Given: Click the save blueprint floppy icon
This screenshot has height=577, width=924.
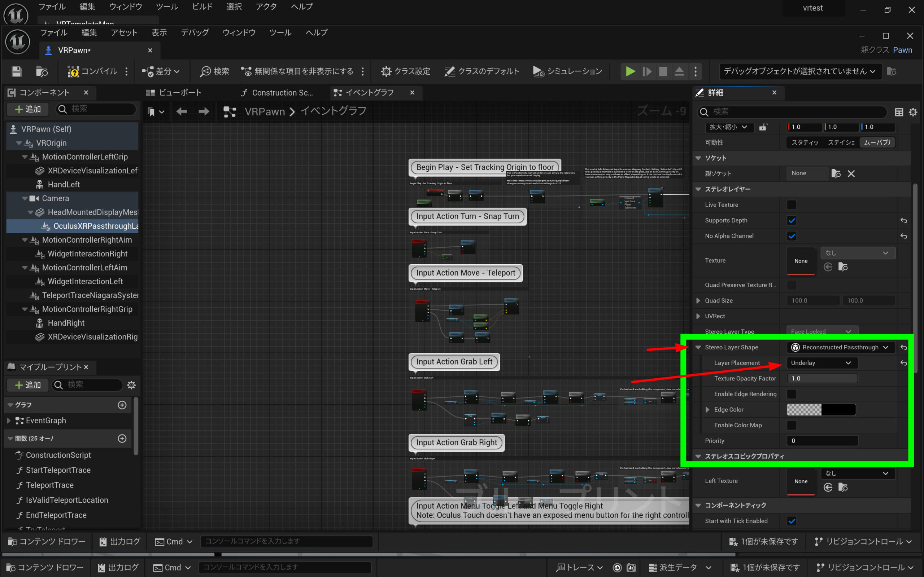Looking at the screenshot, I should click(x=16, y=71).
